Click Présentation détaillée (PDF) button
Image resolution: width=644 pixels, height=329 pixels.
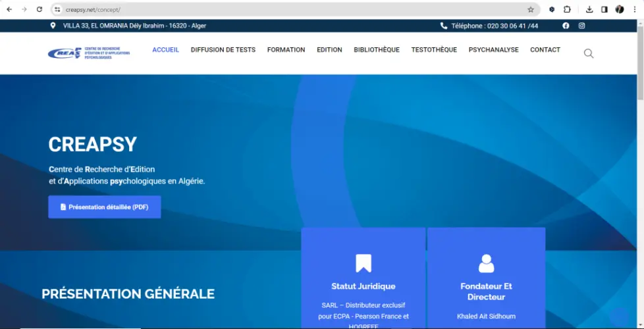pyautogui.click(x=105, y=207)
